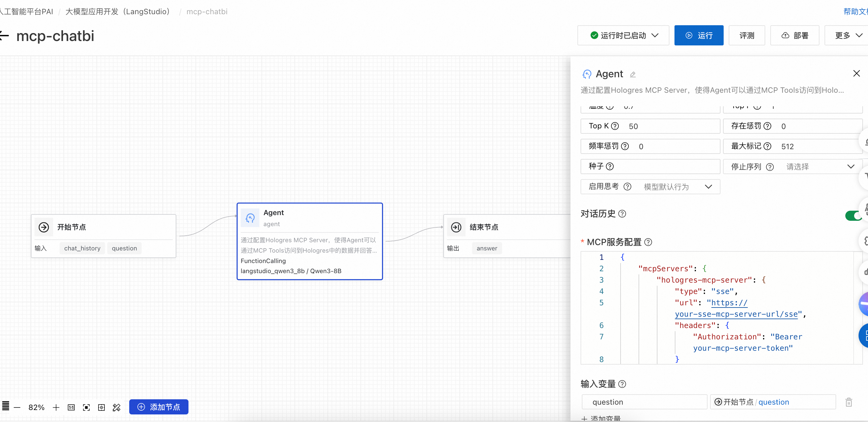868x422 pixels.
Task: Click the question variable name input
Action: point(644,402)
